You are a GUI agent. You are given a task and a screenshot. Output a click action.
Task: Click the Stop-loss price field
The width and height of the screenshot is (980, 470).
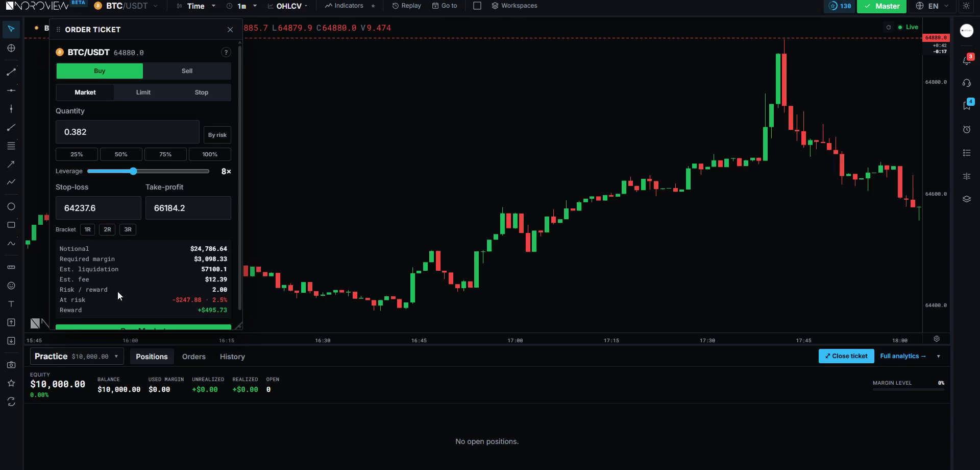point(99,208)
